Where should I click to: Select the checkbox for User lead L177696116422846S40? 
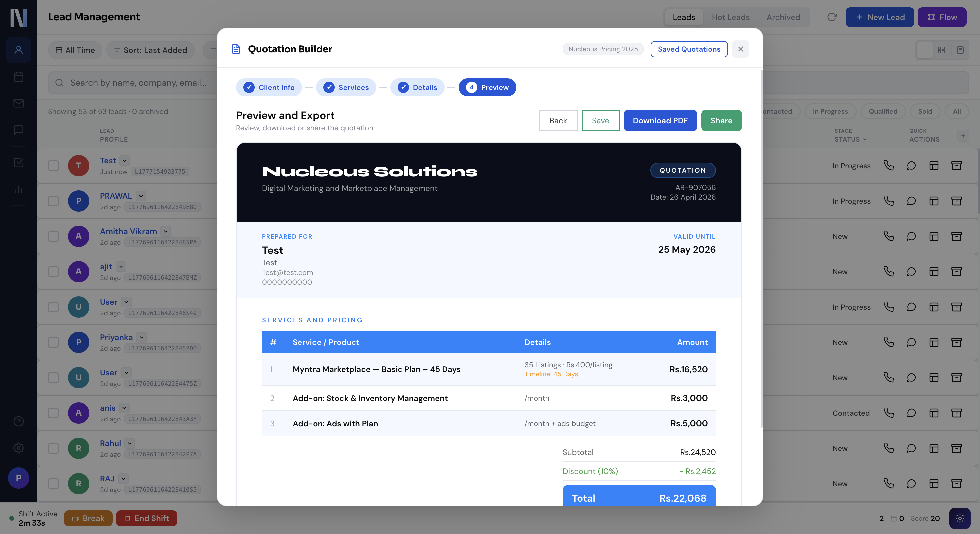pyautogui.click(x=53, y=307)
